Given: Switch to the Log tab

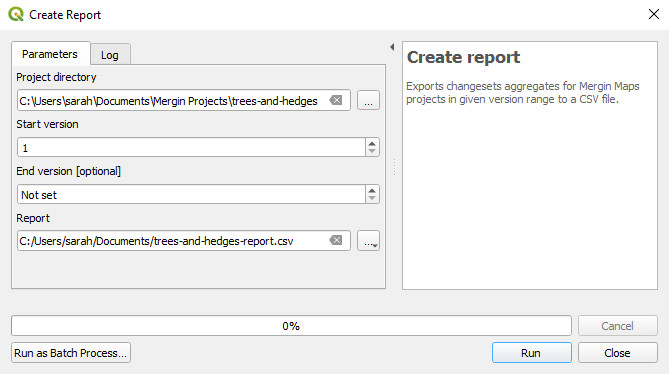Looking at the screenshot, I should (x=110, y=55).
